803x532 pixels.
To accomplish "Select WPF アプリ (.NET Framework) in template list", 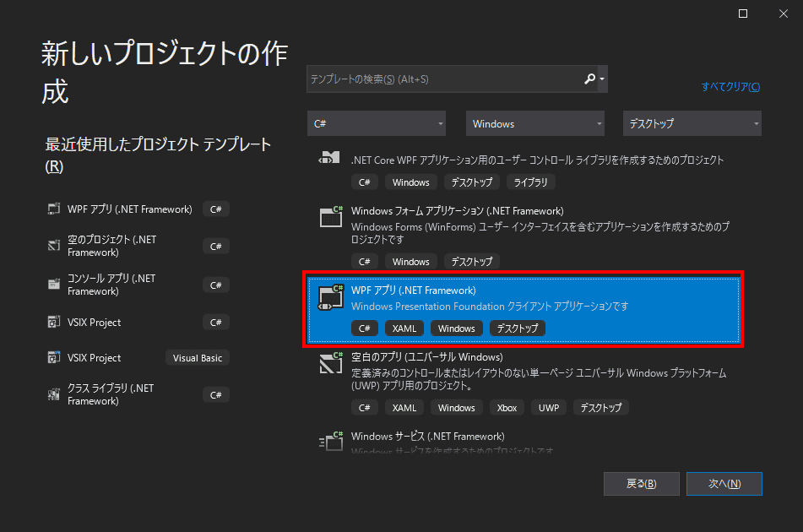I will click(x=524, y=310).
